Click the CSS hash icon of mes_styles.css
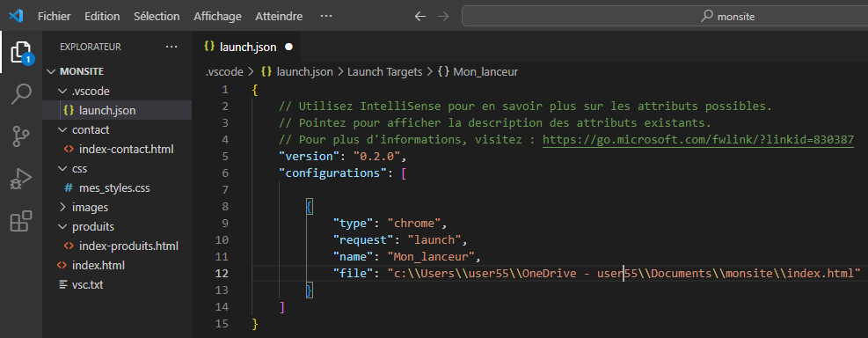868x338 pixels. click(69, 187)
